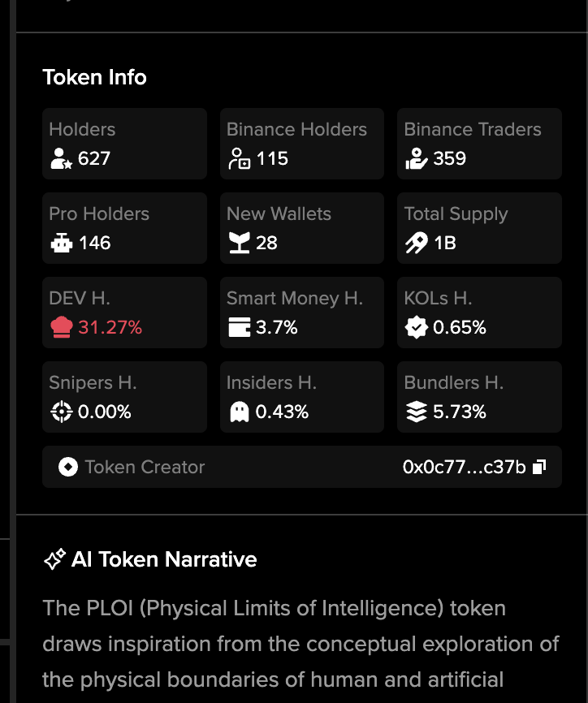Open token creator address 0x0c77...c37b
588x703 pixels.
(464, 468)
